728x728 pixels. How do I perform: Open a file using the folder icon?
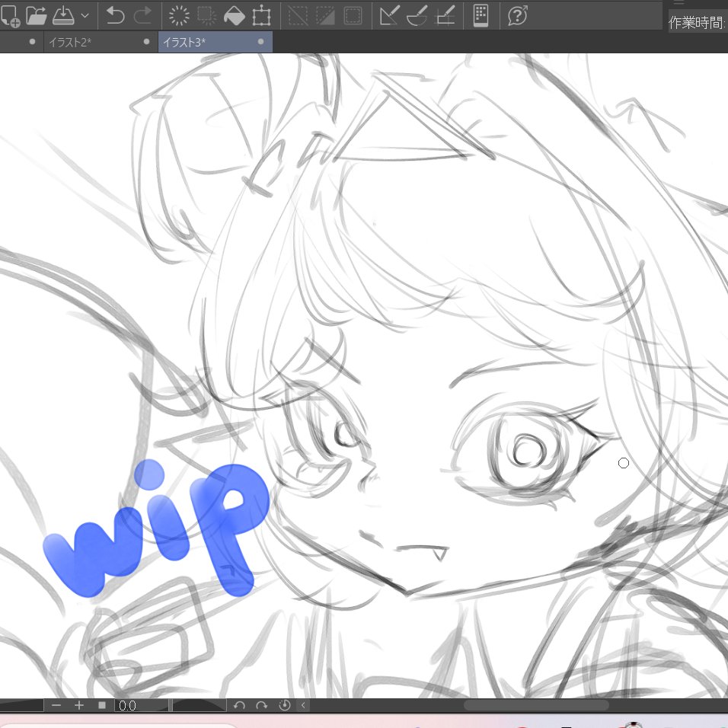[37, 14]
